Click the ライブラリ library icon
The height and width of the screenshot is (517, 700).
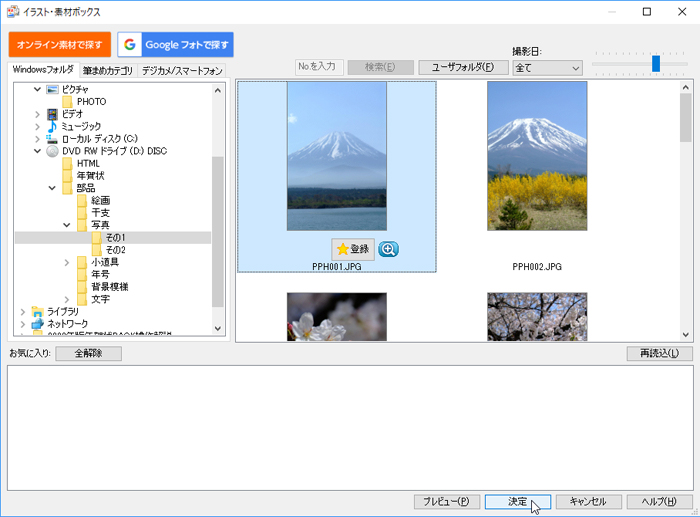click(38, 312)
